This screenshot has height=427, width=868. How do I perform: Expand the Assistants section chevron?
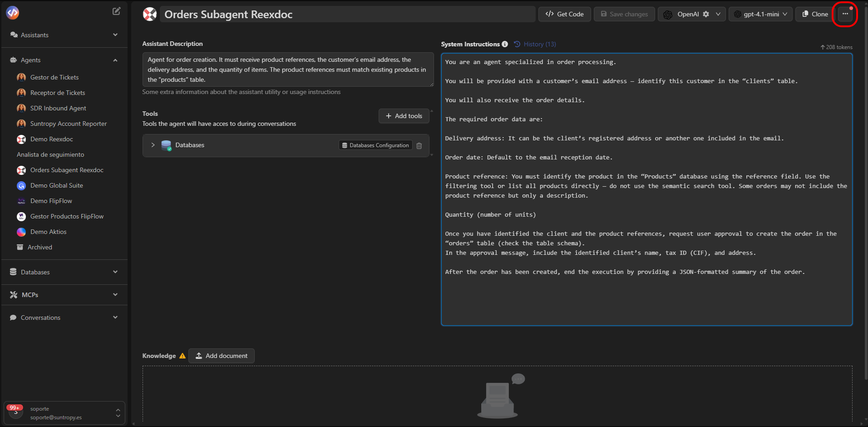115,35
